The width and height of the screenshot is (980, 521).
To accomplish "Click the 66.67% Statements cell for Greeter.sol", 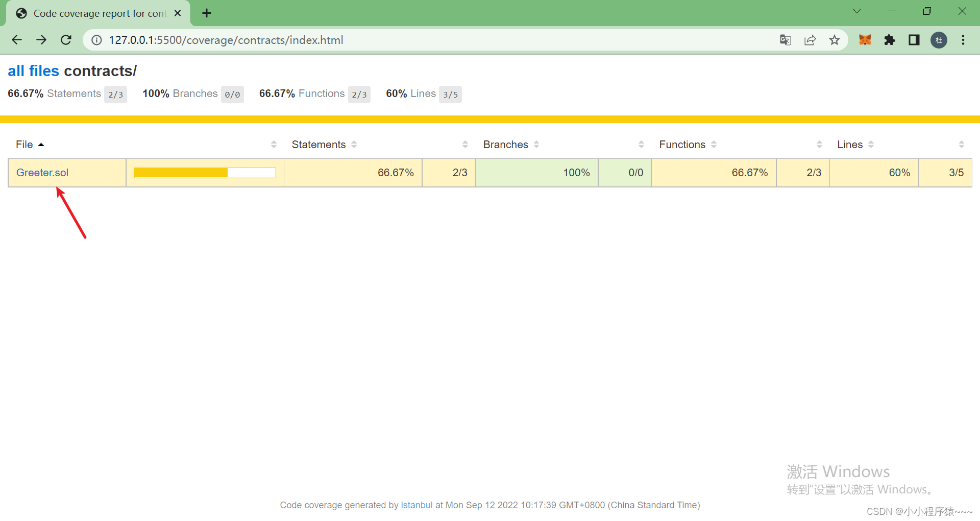I will coord(353,173).
